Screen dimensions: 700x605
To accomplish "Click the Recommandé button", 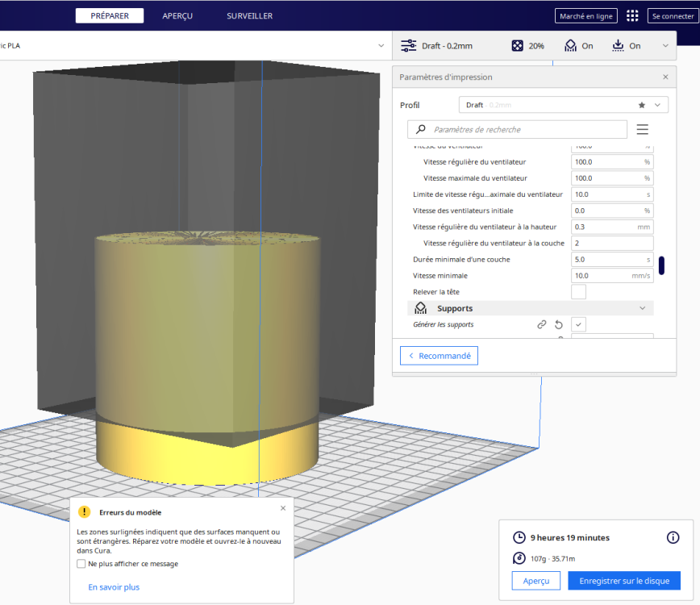I will [439, 356].
